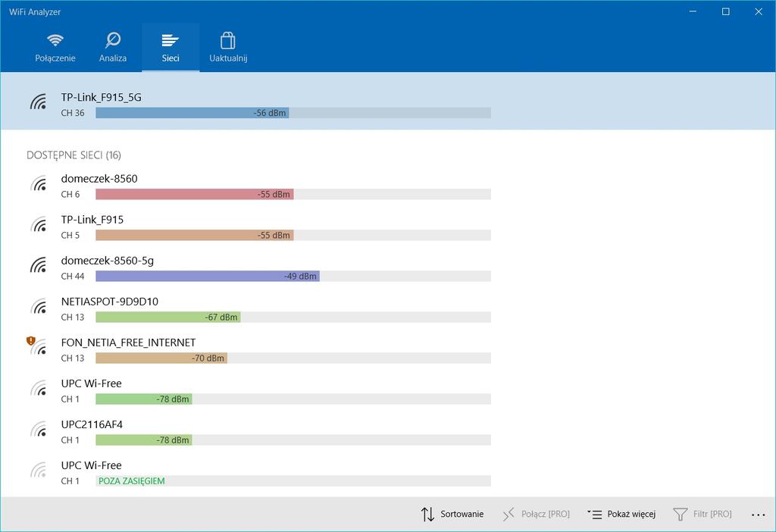The width and height of the screenshot is (776, 532).
Task: Click the shopping bag icon on Uaktualnij
Action: (x=227, y=40)
